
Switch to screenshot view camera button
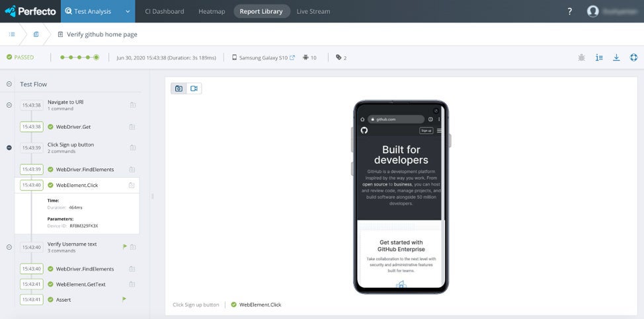(x=179, y=89)
